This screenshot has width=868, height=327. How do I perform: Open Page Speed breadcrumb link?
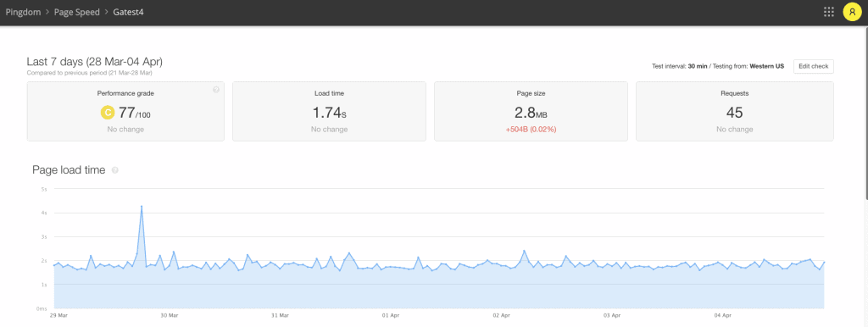(77, 12)
